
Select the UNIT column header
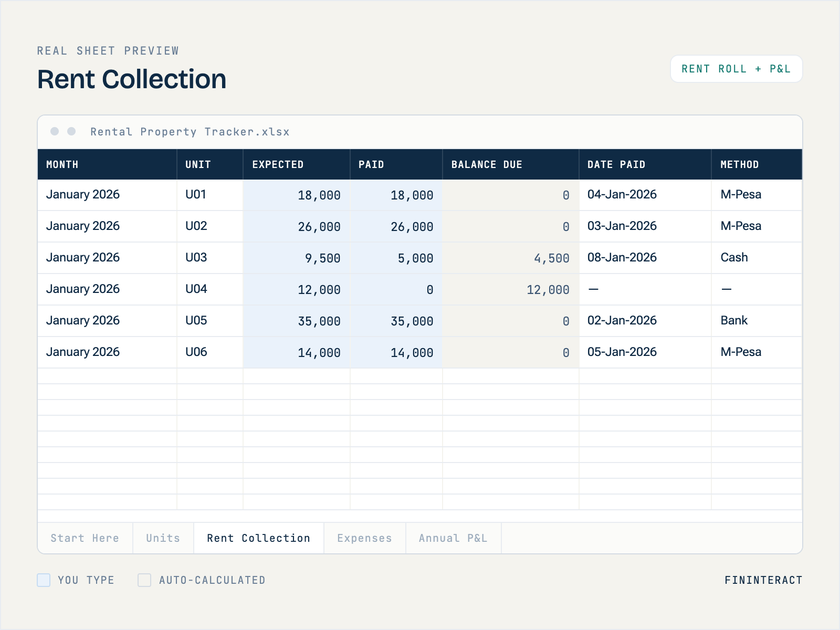[x=210, y=164]
